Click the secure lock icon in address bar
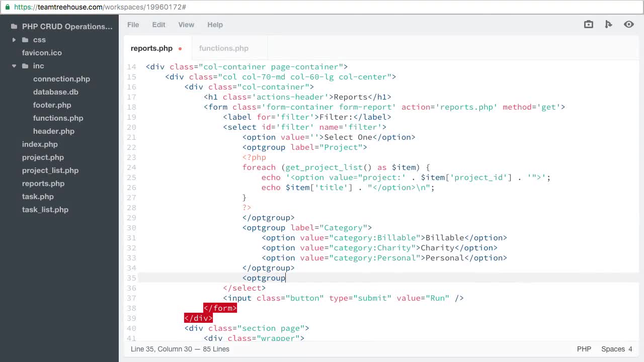The image size is (644, 362). [7, 7]
